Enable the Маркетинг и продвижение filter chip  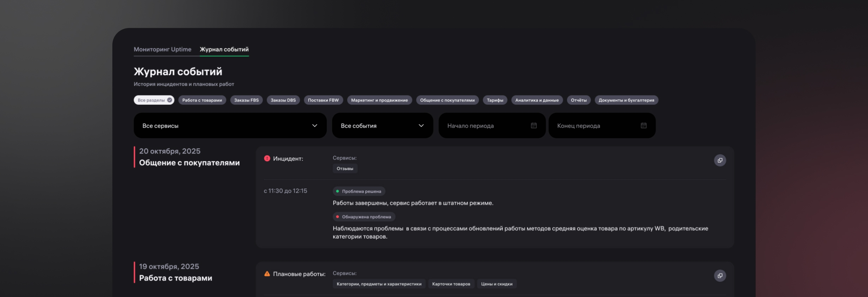click(379, 100)
